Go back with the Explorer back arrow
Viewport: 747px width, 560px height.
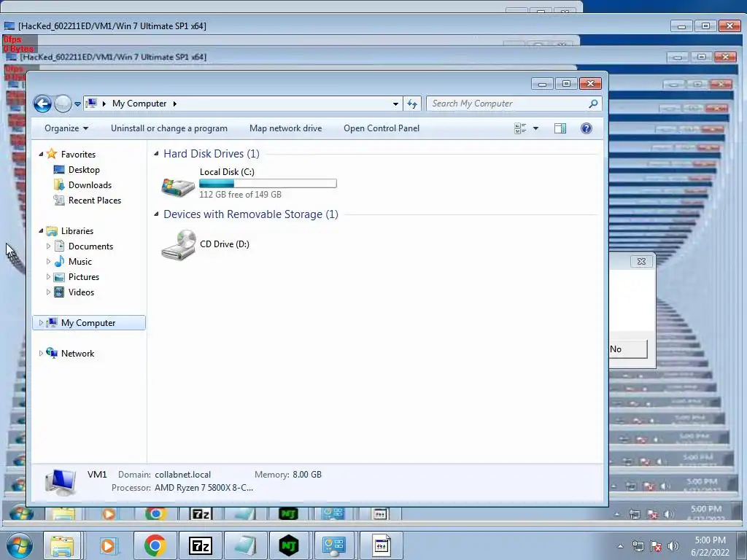click(42, 104)
